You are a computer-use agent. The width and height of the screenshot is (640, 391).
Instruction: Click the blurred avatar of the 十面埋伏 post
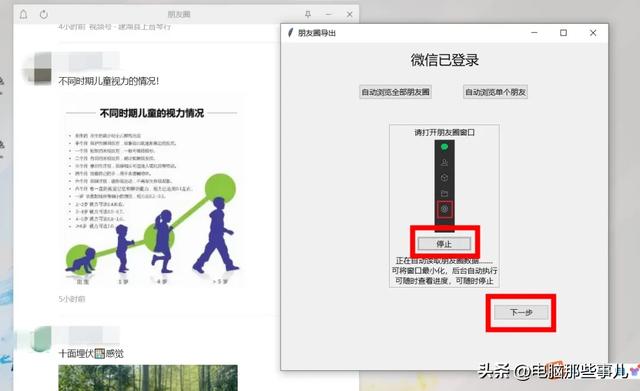(38, 339)
